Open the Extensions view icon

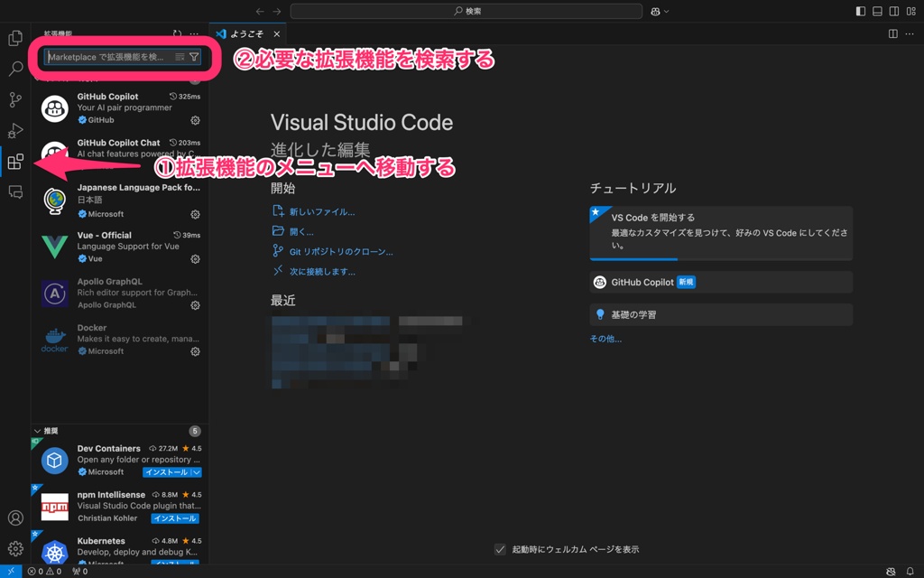coord(14,161)
